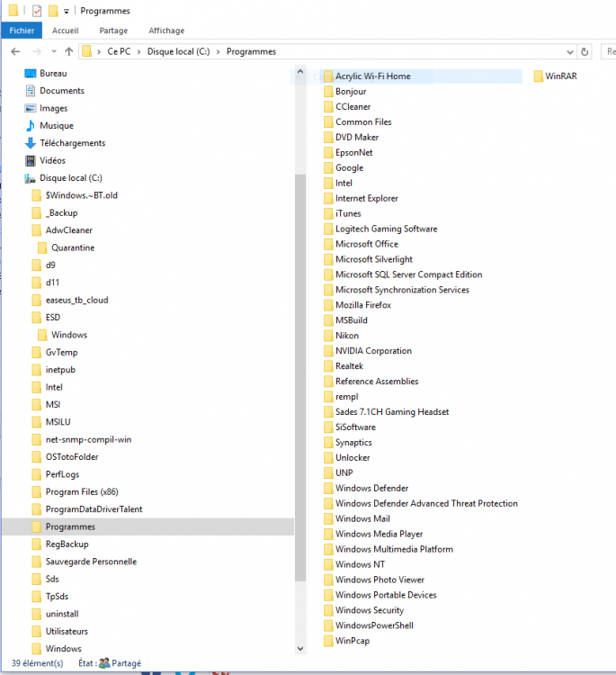Select the WindowsPowerShell folder

click(374, 625)
